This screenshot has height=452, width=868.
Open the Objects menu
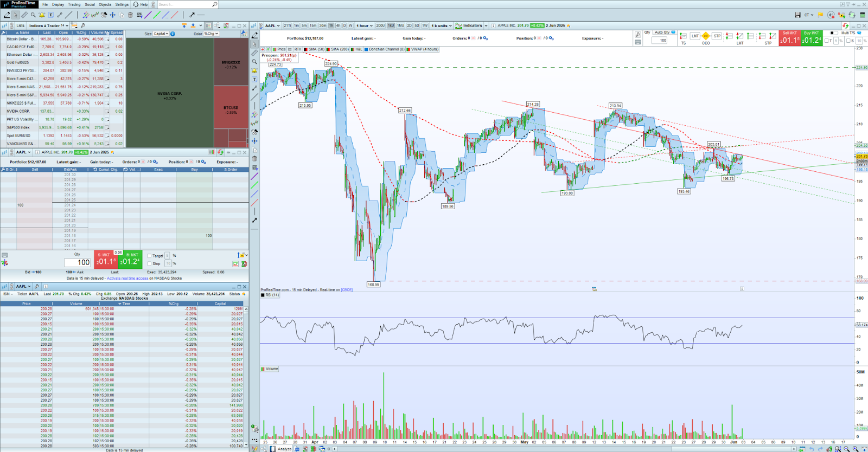click(x=105, y=4)
